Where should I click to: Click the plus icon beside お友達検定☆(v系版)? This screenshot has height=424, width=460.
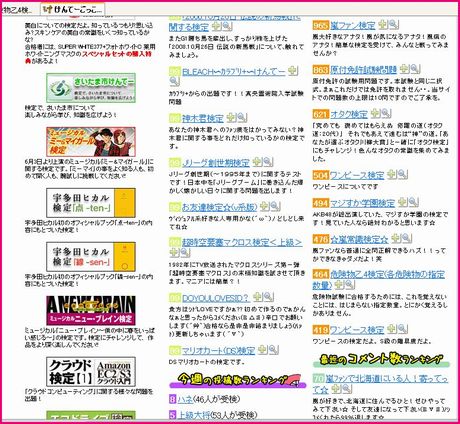tap(264, 206)
